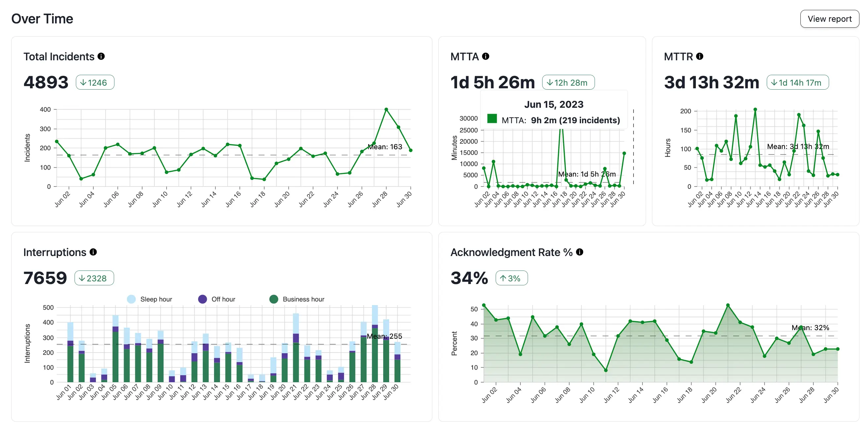Click info icon next to MTTA

[x=485, y=56]
